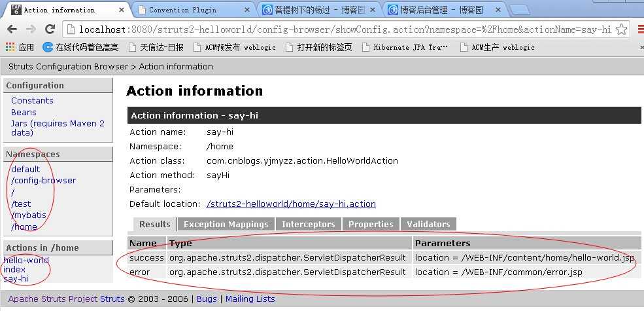Screen dimensions: 644x311
Task: Open the Beans configuration link
Action: tap(24, 113)
